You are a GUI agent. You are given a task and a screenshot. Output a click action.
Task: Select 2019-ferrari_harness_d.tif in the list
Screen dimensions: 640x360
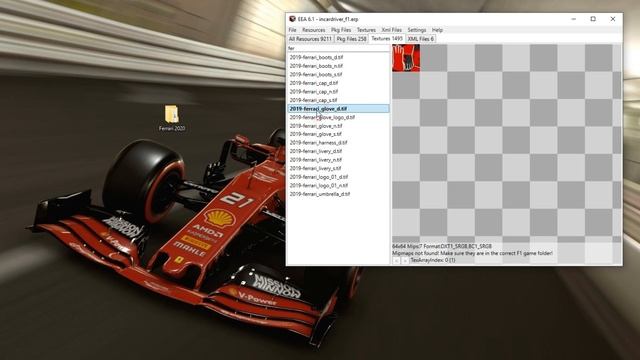click(x=318, y=142)
